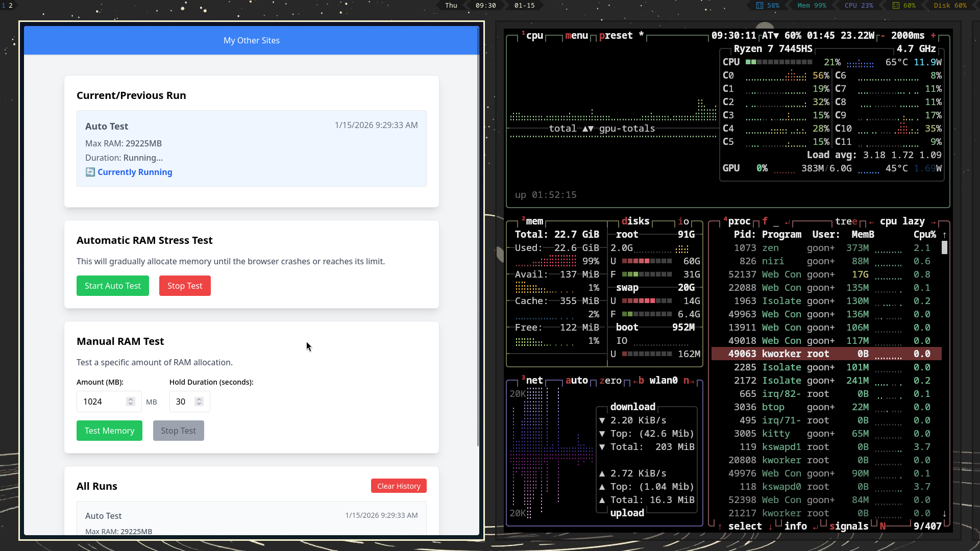Click the red select-up arrow in proc footer
This screenshot has width=980, height=551.
click(720, 527)
